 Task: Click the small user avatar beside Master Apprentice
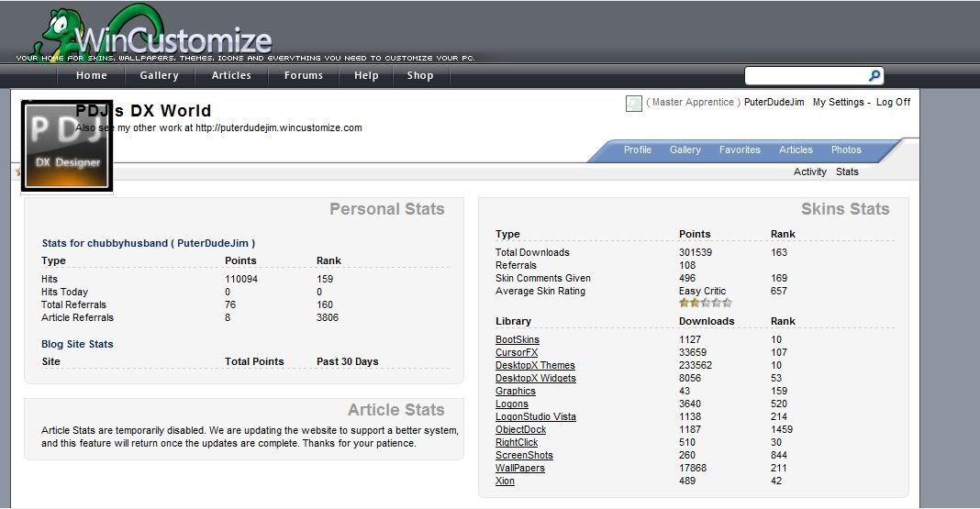[x=634, y=103]
